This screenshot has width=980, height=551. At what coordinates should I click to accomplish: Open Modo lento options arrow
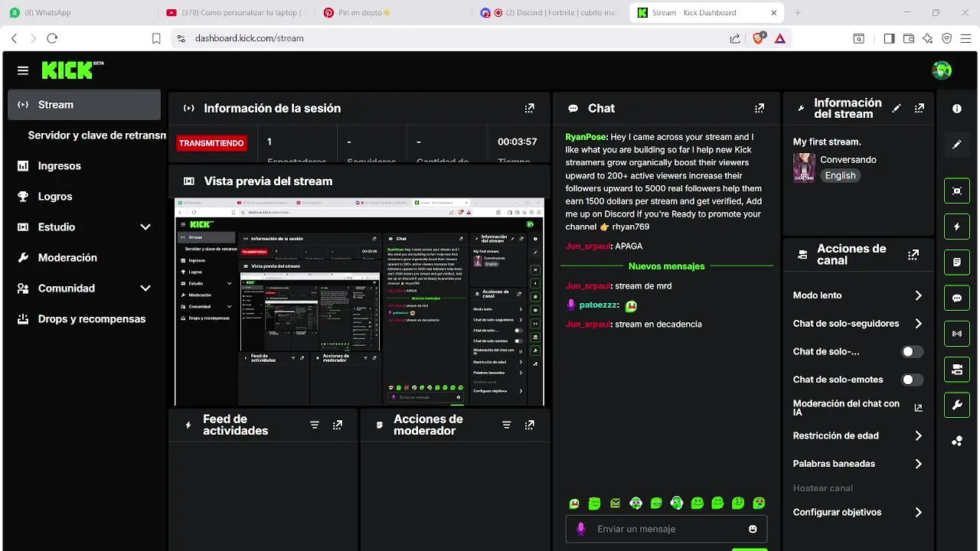click(x=918, y=295)
